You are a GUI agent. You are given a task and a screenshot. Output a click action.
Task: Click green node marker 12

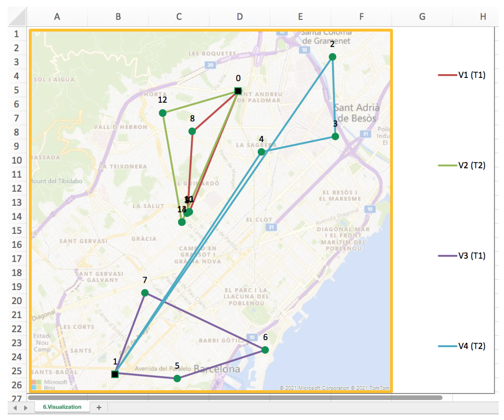(163, 113)
